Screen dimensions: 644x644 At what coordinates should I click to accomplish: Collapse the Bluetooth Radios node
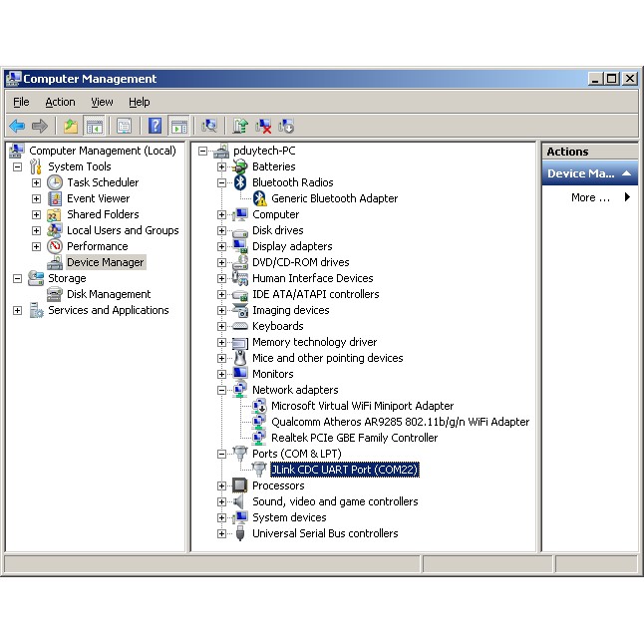click(x=222, y=182)
